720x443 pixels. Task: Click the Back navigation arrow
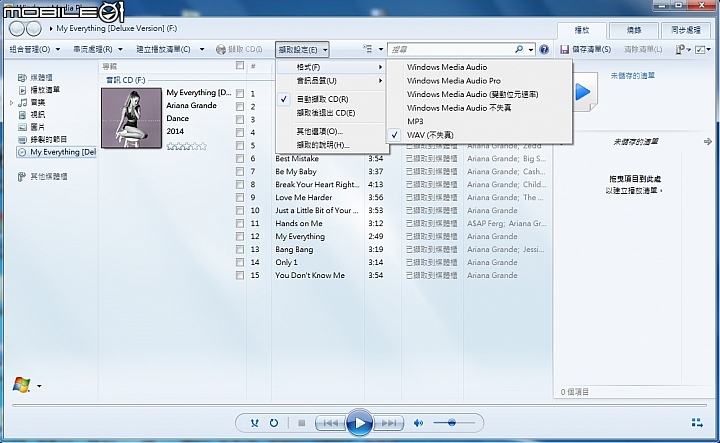pos(17,29)
